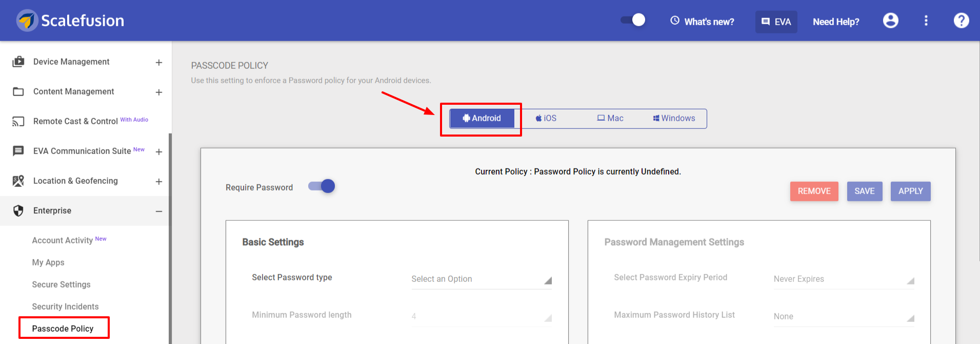Open Secure Settings in sidebar

(61, 284)
